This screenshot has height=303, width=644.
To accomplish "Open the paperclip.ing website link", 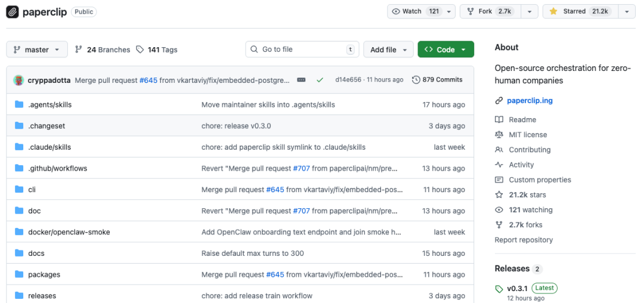I will pos(530,101).
